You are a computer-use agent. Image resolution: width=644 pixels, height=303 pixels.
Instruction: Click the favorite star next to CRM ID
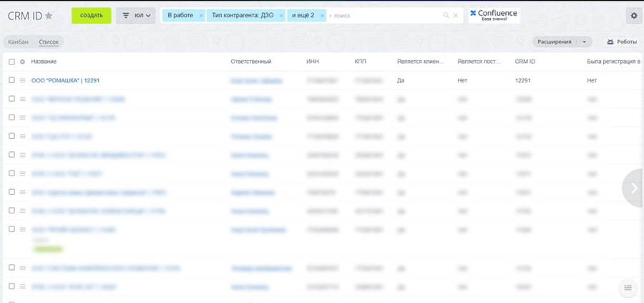click(x=49, y=16)
